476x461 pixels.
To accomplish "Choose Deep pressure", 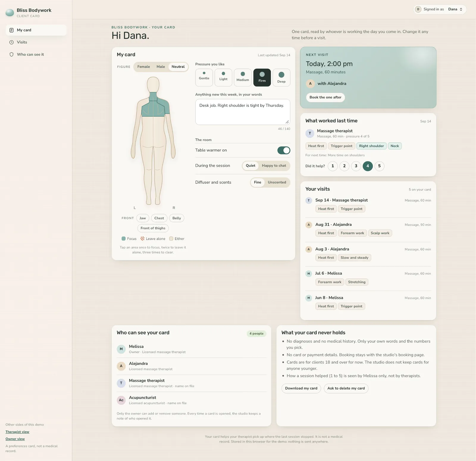I will tap(281, 77).
